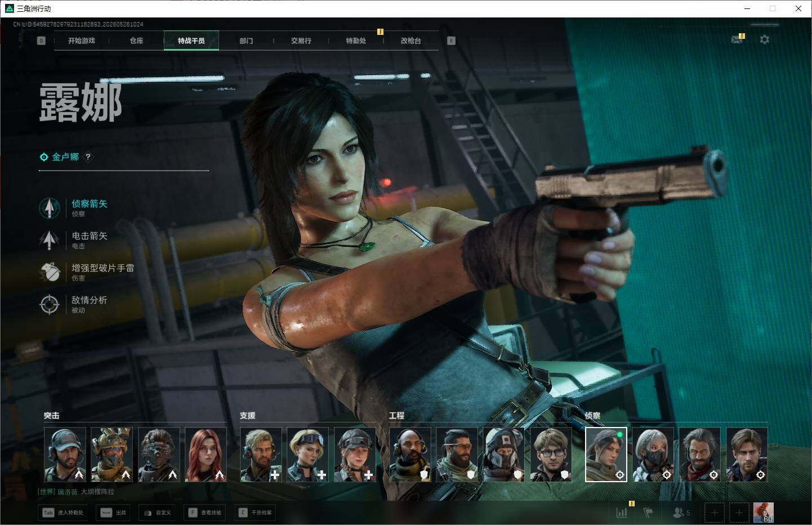Click the first empty squad slot plus
The height and width of the screenshot is (525, 812).
(715, 513)
